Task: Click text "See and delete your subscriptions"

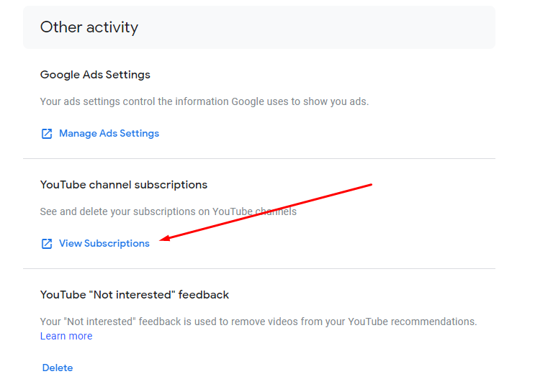Action: (118, 211)
